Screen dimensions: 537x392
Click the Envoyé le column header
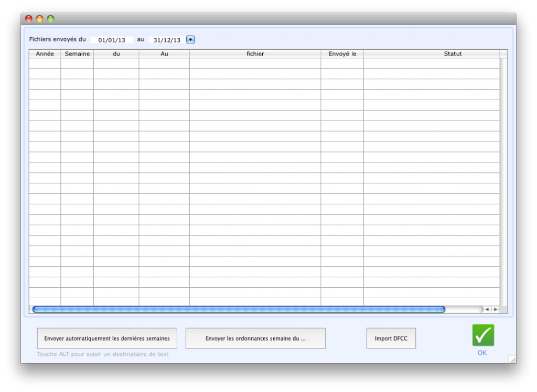[342, 54]
